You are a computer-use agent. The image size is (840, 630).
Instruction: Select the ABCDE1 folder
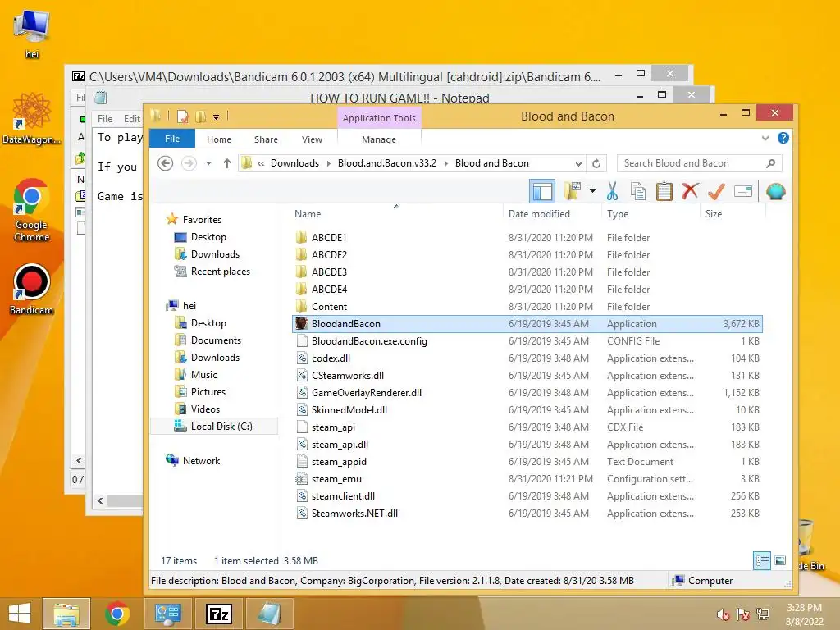tap(329, 237)
